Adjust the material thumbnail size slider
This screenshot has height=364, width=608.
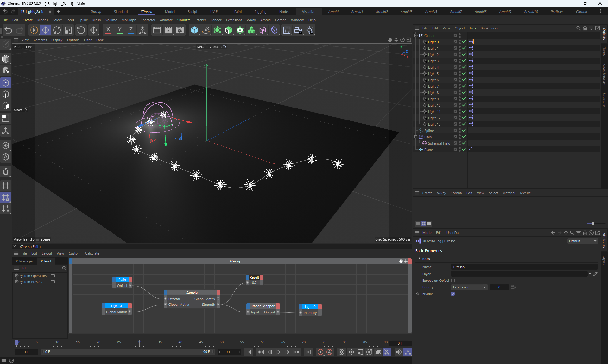(592, 224)
